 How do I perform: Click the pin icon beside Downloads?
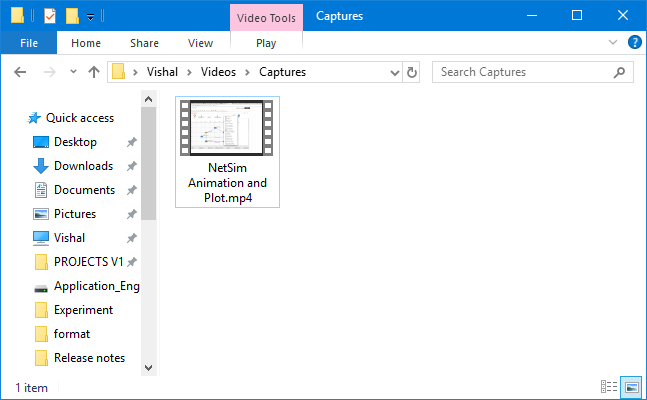pos(132,166)
